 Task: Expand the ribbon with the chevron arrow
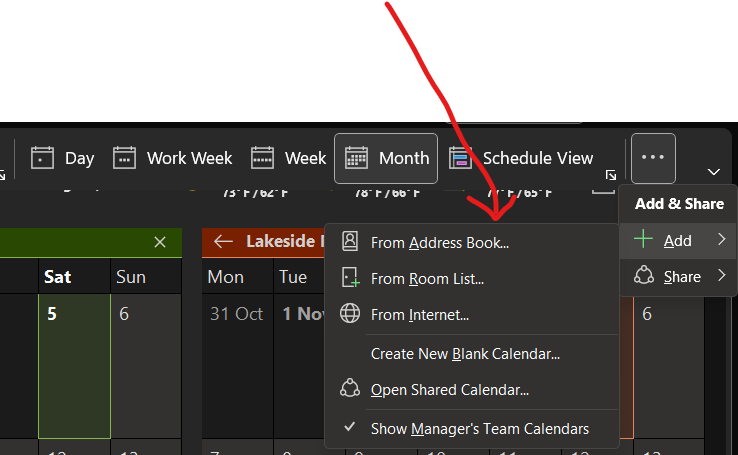714,172
